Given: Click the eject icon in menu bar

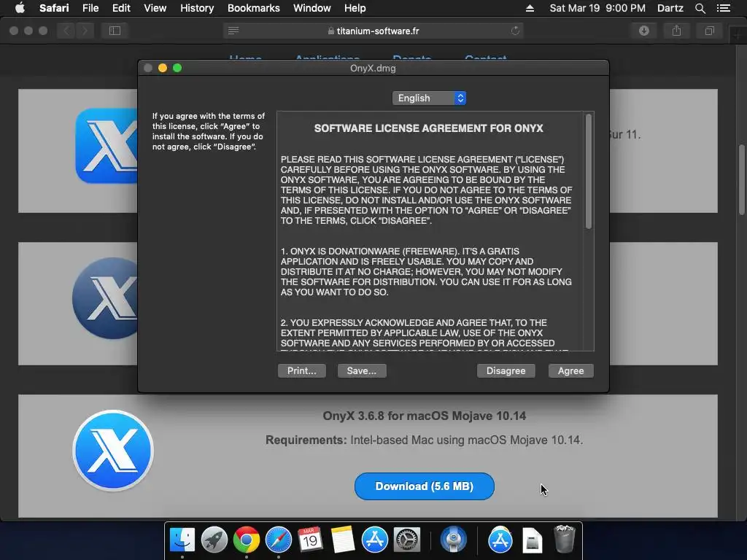Looking at the screenshot, I should [530, 8].
